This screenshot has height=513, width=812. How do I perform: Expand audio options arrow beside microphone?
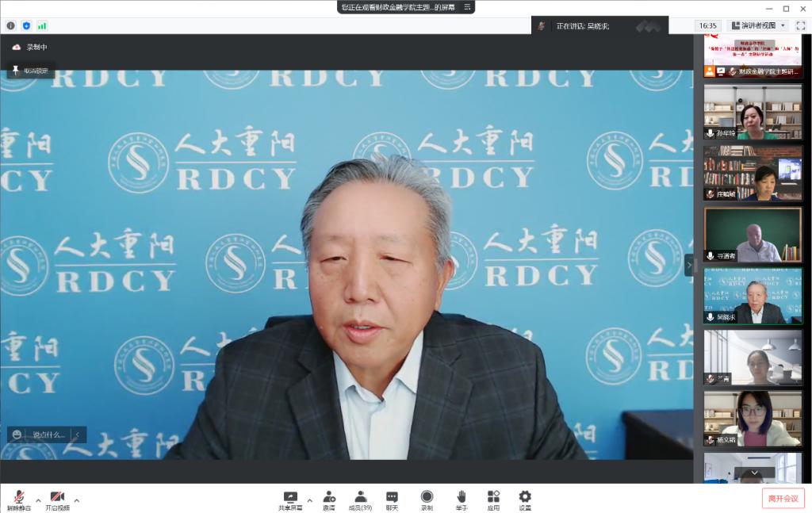pyautogui.click(x=38, y=500)
